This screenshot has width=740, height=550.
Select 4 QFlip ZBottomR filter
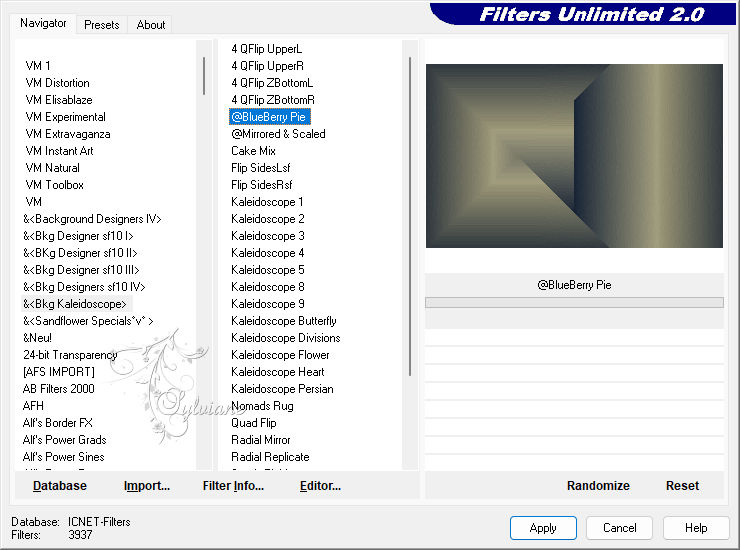(273, 100)
